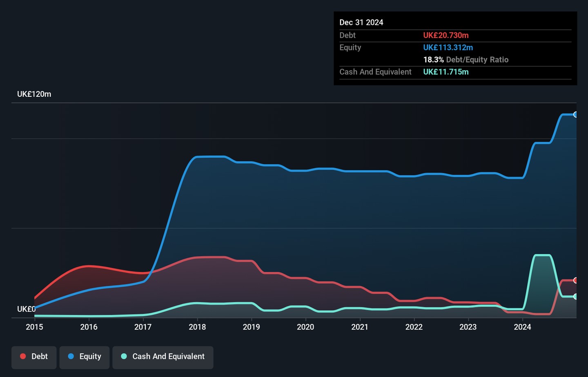The height and width of the screenshot is (377, 588).
Task: Toggle Cash And Equivalent legend item
Action: pos(163,357)
